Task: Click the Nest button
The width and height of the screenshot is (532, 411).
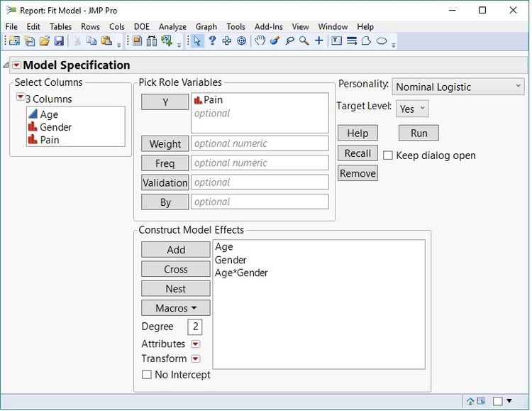Action: tap(176, 289)
